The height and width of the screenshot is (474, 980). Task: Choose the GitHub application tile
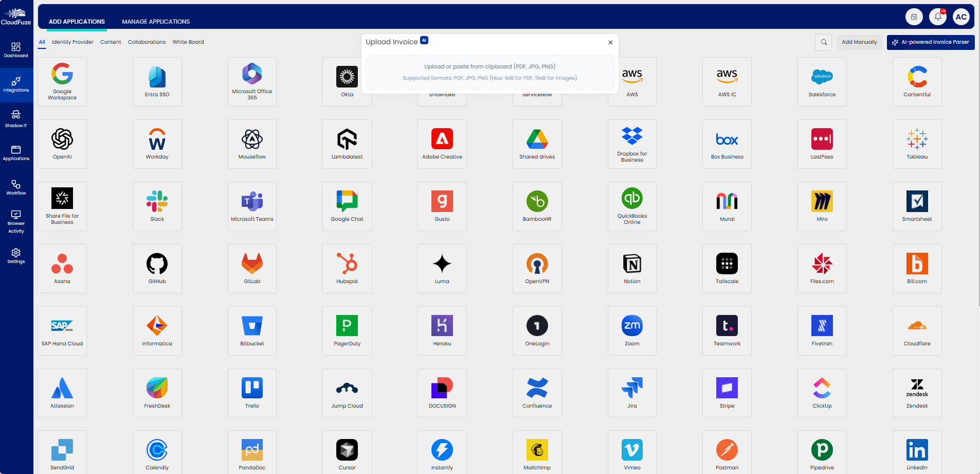(157, 268)
